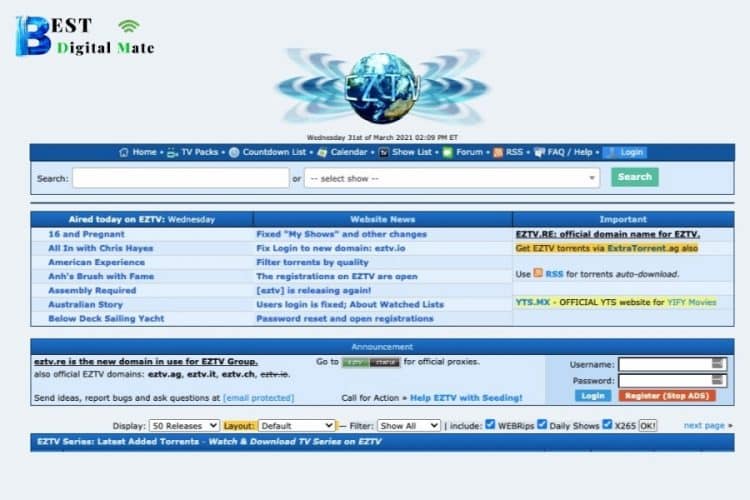
Task: Focus the Username input field
Action: (x=673, y=364)
